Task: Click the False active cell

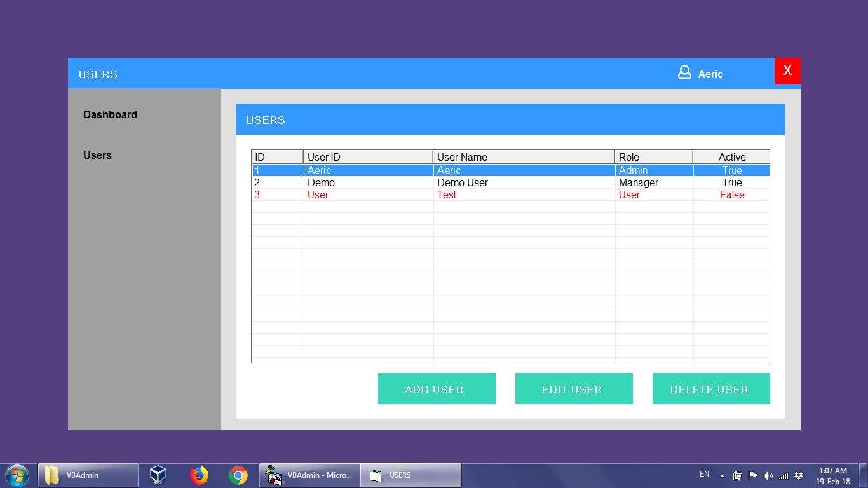Action: coord(731,194)
